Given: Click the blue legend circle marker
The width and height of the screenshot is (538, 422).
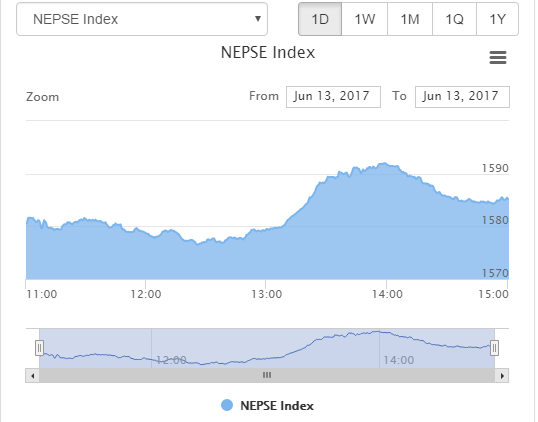Looking at the screenshot, I should pos(227,405).
